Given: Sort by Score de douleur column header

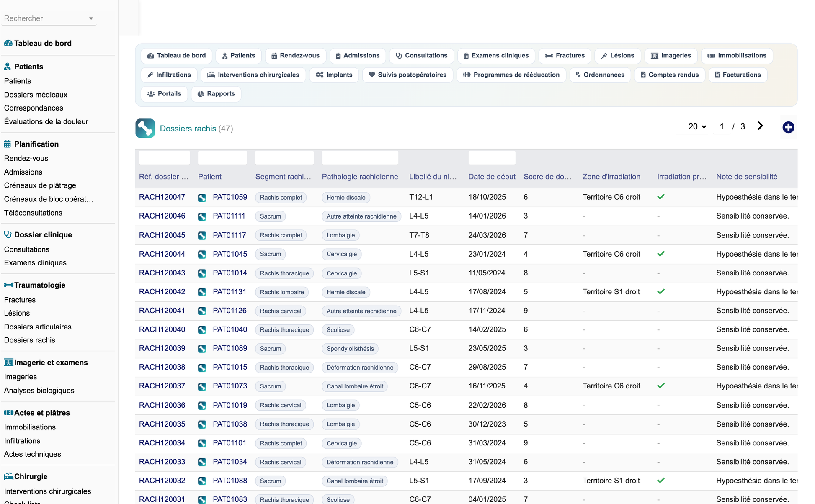Looking at the screenshot, I should 547,177.
